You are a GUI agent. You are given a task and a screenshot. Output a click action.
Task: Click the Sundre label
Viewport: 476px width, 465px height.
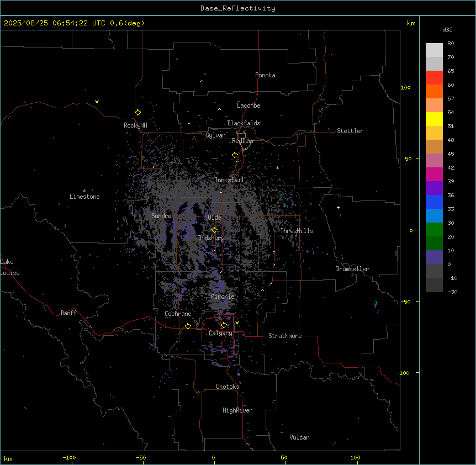tap(161, 216)
